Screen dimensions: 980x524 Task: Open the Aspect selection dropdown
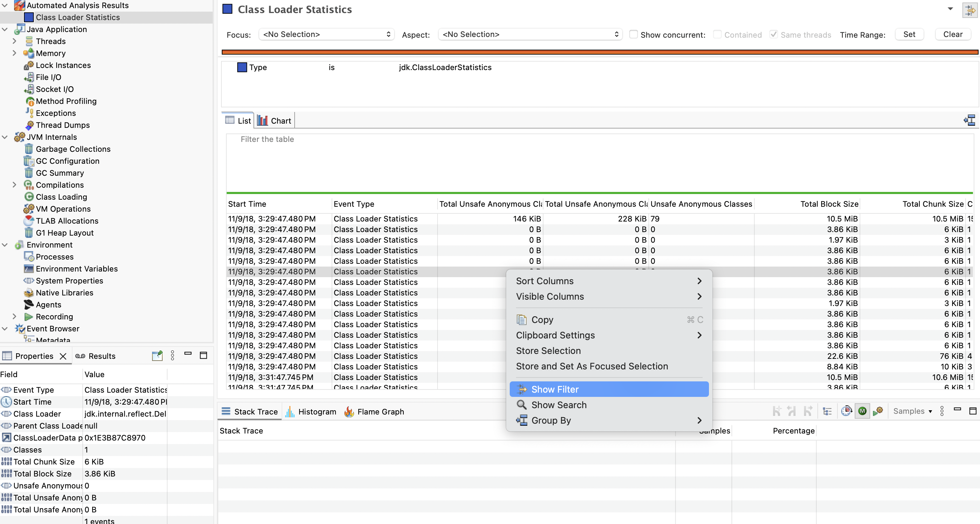coord(530,35)
